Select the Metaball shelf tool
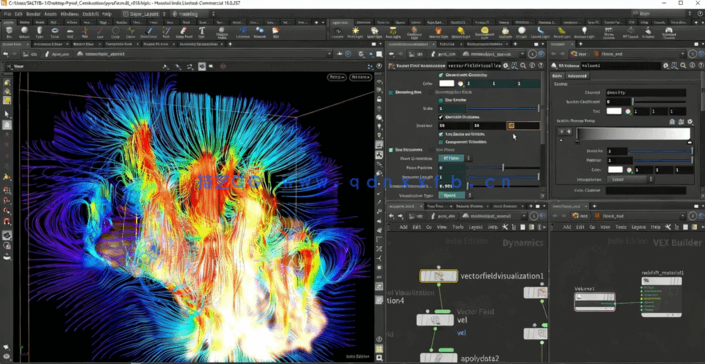This screenshot has width=705, height=364. pyautogui.click(x=259, y=32)
